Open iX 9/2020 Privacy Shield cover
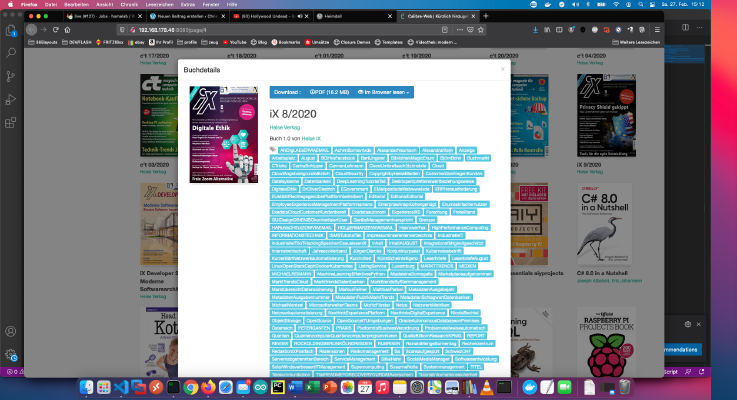The image size is (737, 400). point(606,115)
